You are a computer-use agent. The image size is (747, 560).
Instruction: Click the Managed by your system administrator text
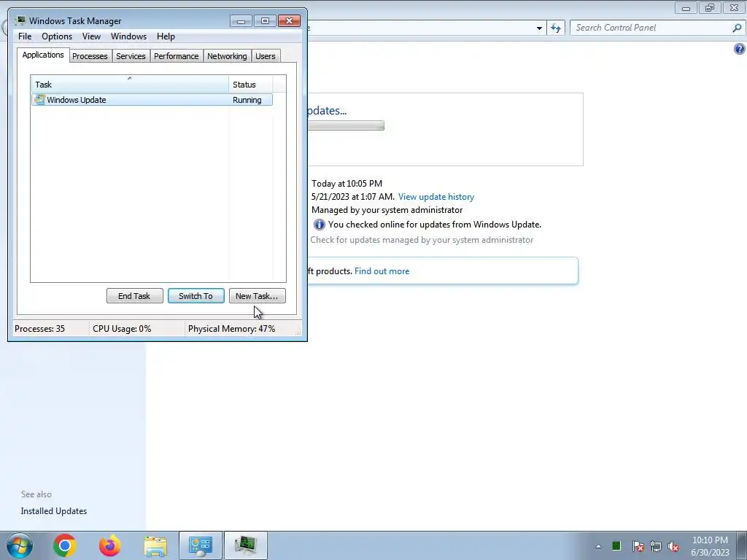tap(387, 210)
